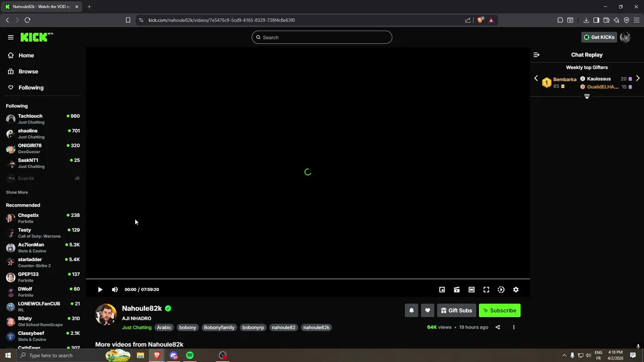Open Browse in the sidebar
This screenshot has height=362, width=644.
(x=43, y=71)
